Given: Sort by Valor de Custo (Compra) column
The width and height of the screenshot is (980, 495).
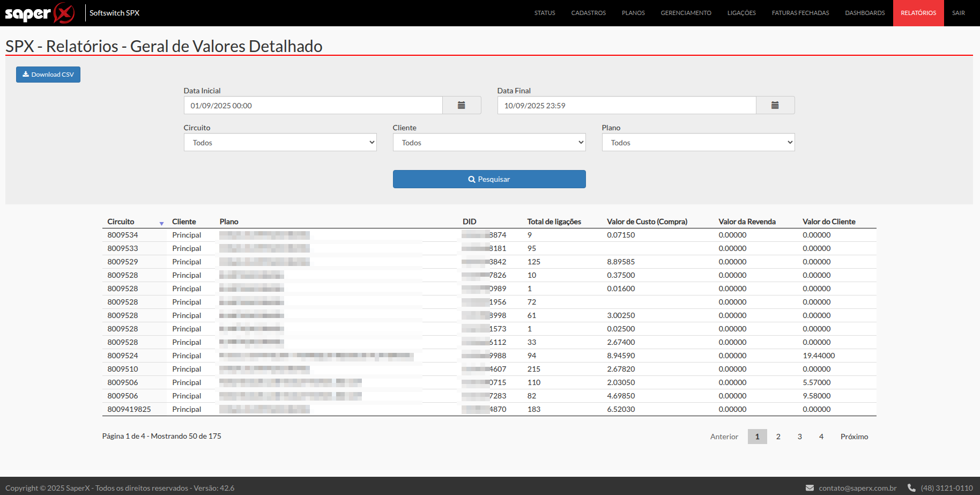Looking at the screenshot, I should click(647, 221).
